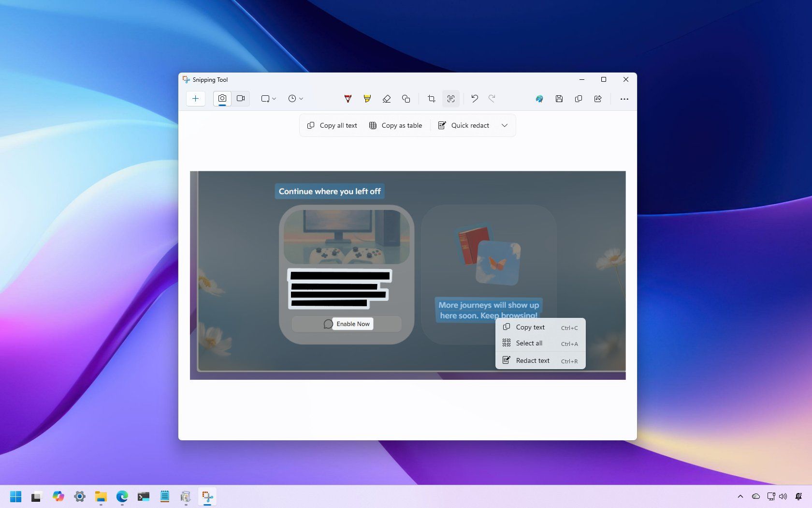Select the crop tool
812x508 pixels.
click(431, 99)
